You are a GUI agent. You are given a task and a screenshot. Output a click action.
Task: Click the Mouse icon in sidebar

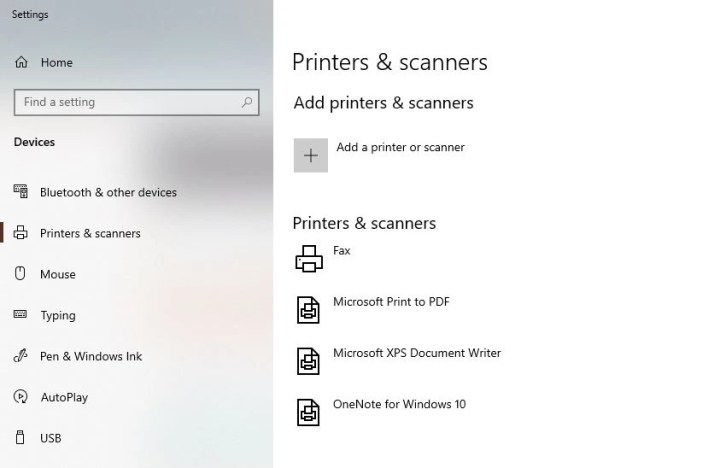click(20, 273)
